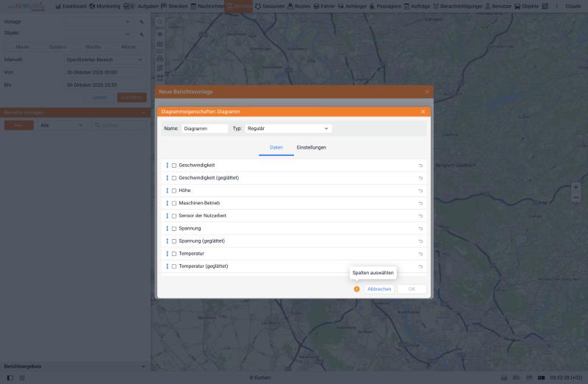Click the reorder handle of the Geschwindigkeit row
Viewport: 588px width, 384px height.
coord(168,166)
